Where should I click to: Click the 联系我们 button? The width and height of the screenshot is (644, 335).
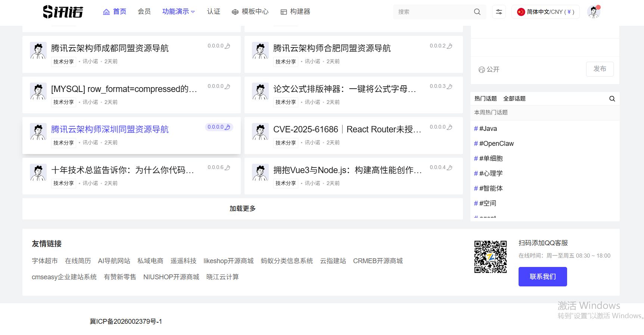(x=542, y=277)
